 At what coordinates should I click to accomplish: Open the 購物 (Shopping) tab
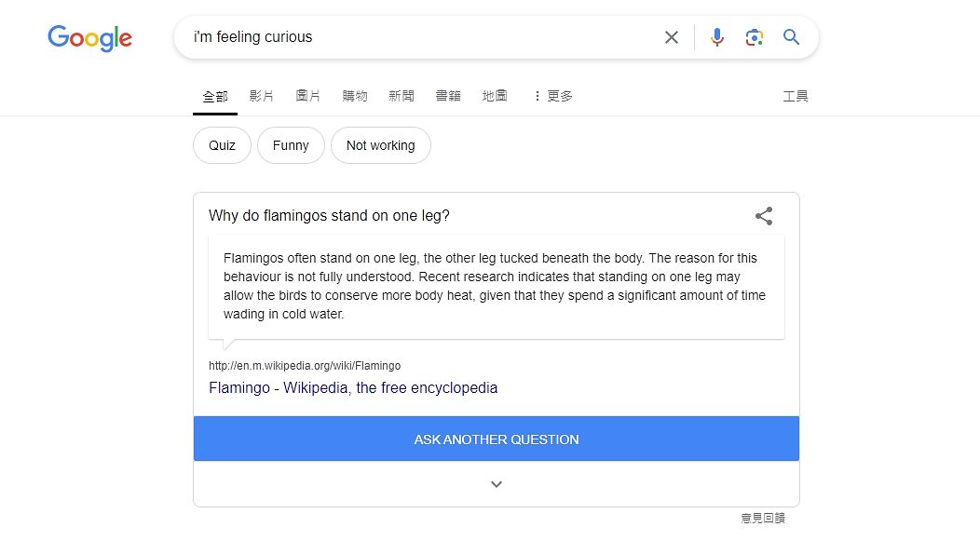coord(355,96)
